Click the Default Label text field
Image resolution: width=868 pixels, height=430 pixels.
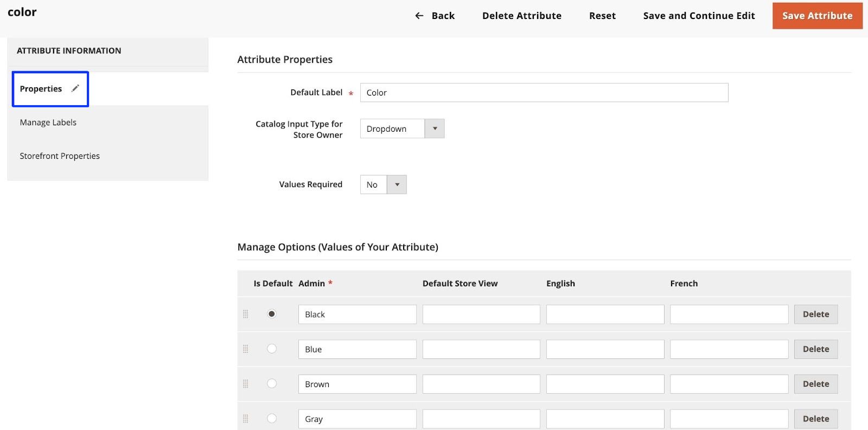[544, 93]
